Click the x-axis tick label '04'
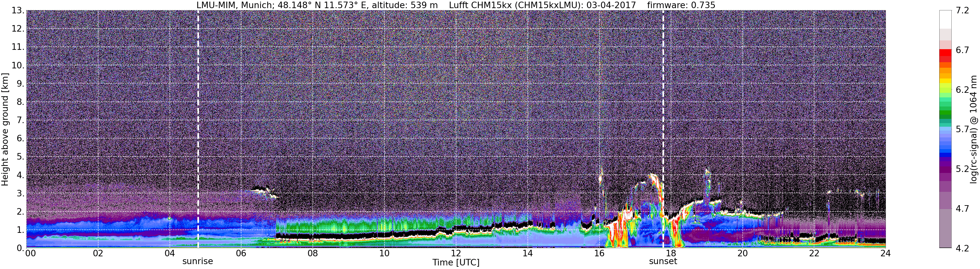The image size is (980, 269). coord(170,253)
